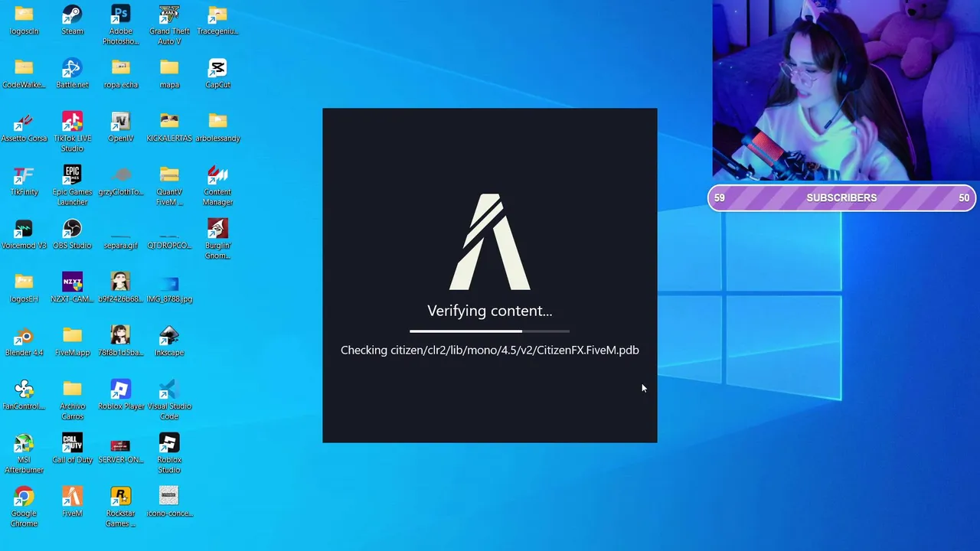Click the webcam overlay feed
The height and width of the screenshot is (551, 980).
[846, 90]
